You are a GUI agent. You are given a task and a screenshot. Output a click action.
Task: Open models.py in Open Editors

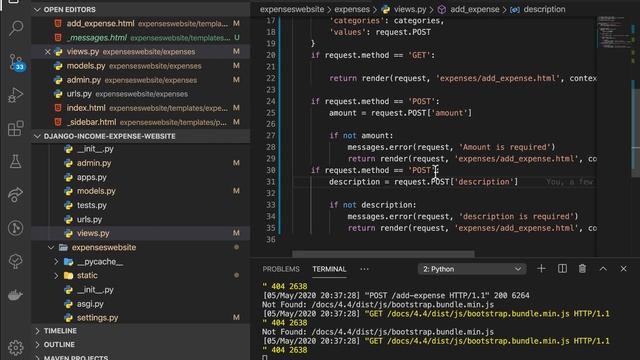point(141,66)
